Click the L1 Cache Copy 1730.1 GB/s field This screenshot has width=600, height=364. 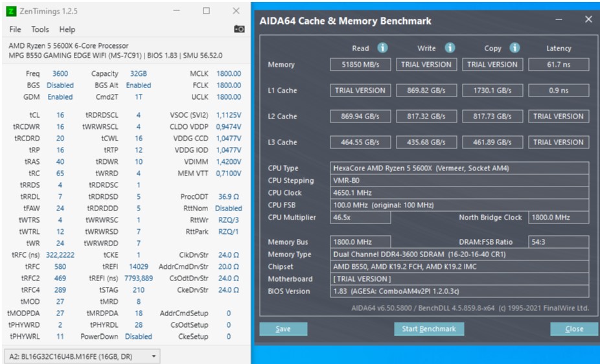[x=492, y=91]
